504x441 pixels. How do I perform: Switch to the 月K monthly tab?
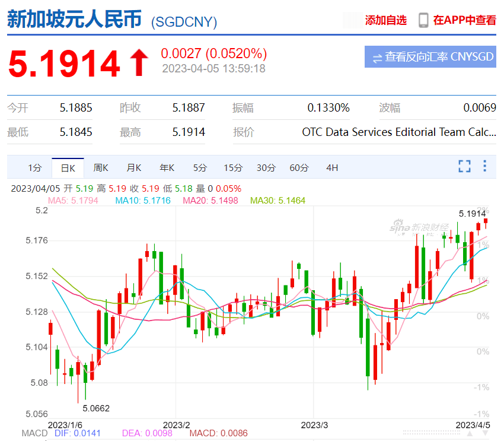click(134, 168)
